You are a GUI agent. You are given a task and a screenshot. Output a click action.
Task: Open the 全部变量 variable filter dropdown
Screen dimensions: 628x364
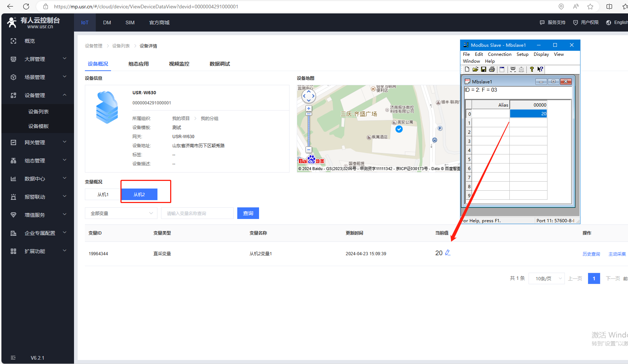(x=121, y=213)
